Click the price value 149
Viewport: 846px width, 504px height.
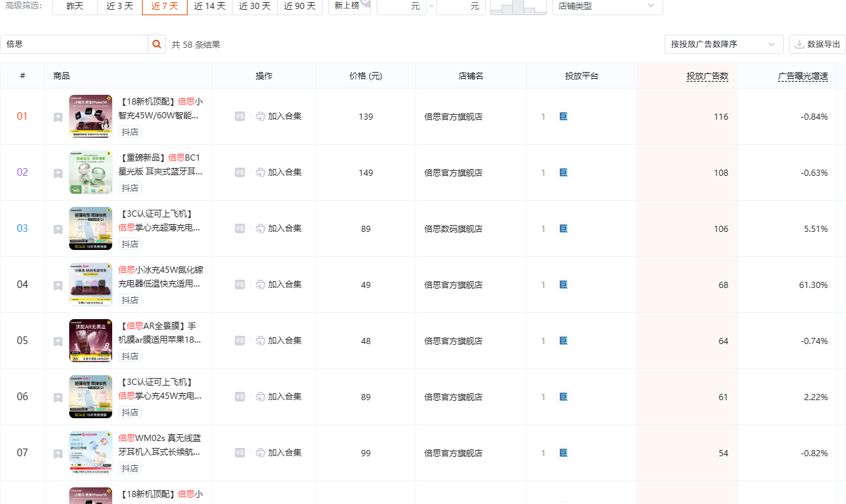(x=366, y=173)
